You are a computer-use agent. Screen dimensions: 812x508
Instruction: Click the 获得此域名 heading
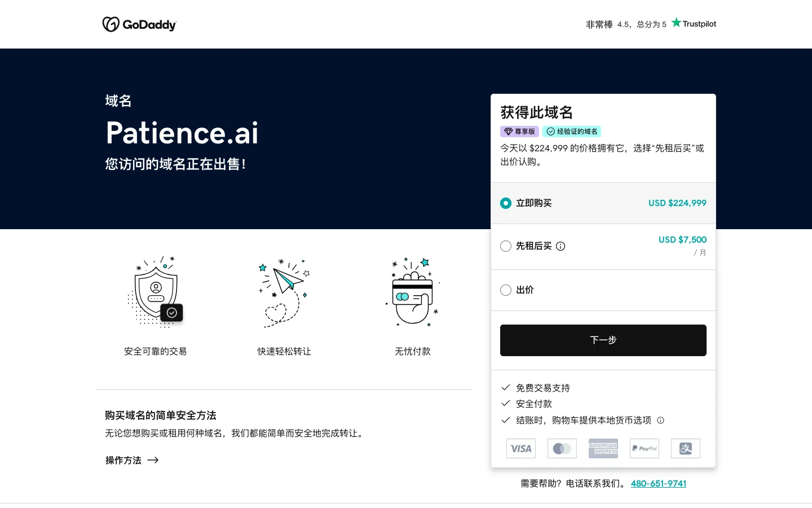[537, 112]
